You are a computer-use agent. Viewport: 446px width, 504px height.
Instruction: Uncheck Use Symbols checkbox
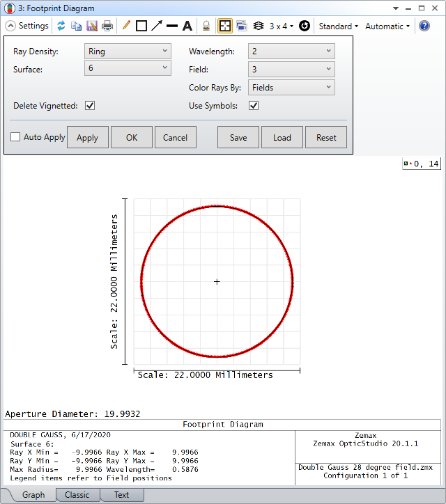coord(254,105)
